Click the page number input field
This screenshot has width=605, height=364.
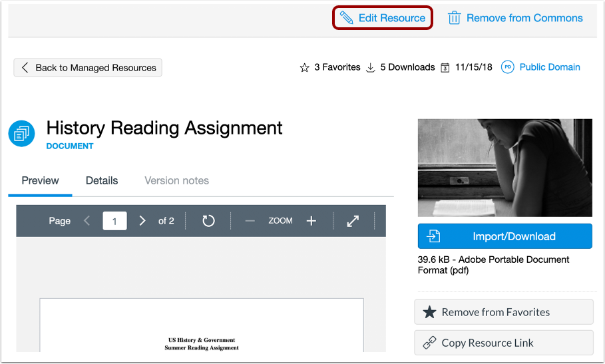coord(114,221)
